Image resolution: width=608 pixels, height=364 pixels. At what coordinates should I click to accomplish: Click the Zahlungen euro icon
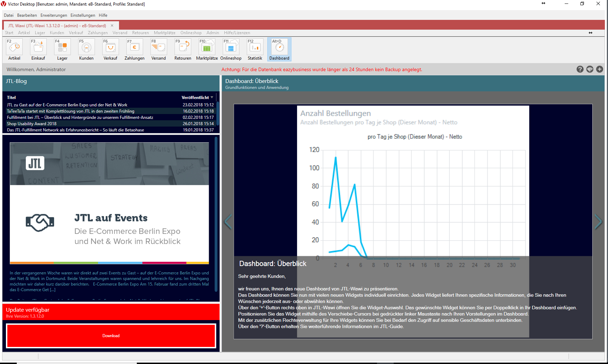click(x=134, y=47)
